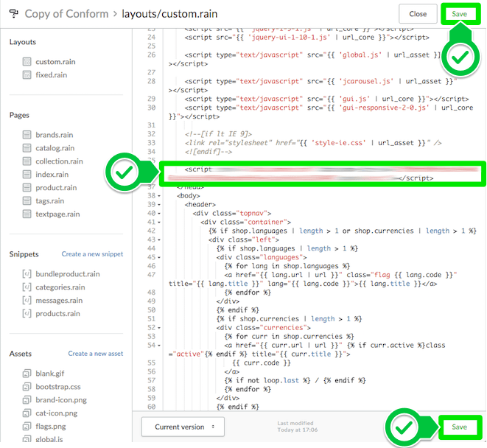Open the Current version dropdown

(x=183, y=427)
